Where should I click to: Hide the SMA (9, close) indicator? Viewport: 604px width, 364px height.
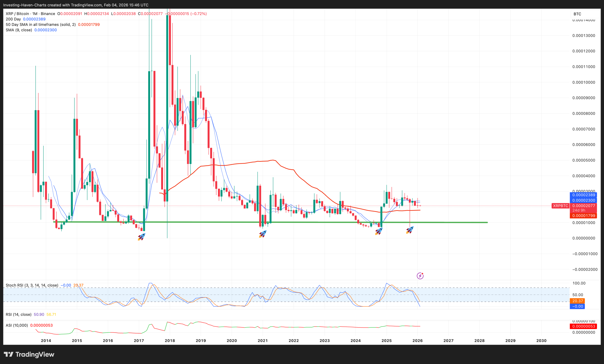pos(19,30)
